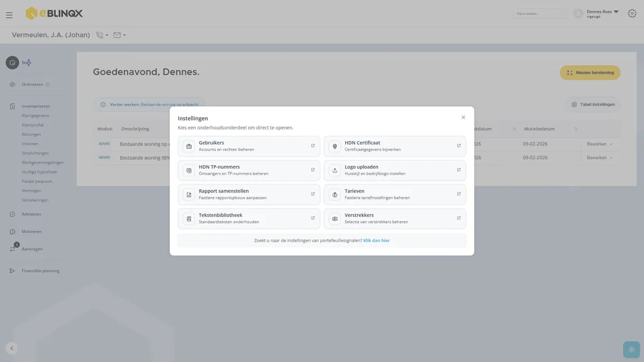
Task: Click the Nieuwe berekening button
Action: pyautogui.click(x=590, y=73)
